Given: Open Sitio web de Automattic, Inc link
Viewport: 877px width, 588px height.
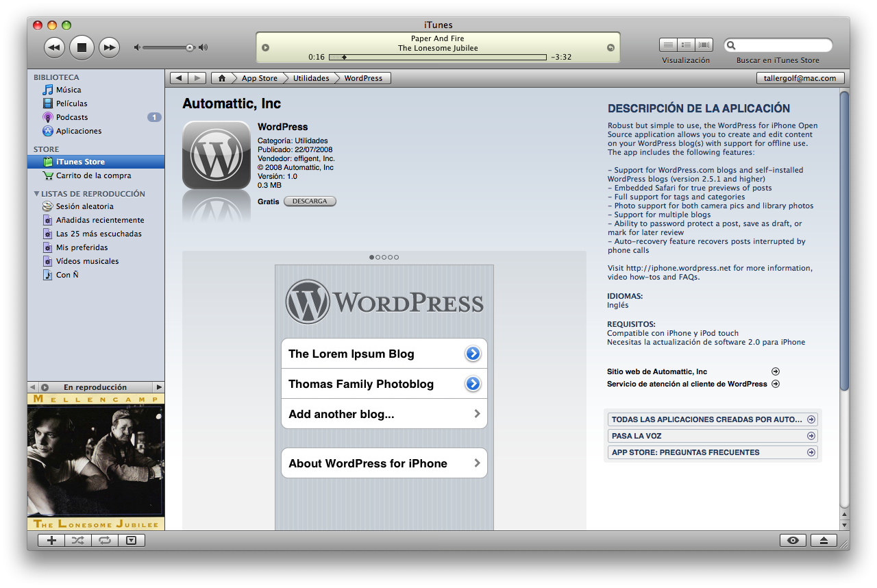Looking at the screenshot, I should (x=693, y=371).
